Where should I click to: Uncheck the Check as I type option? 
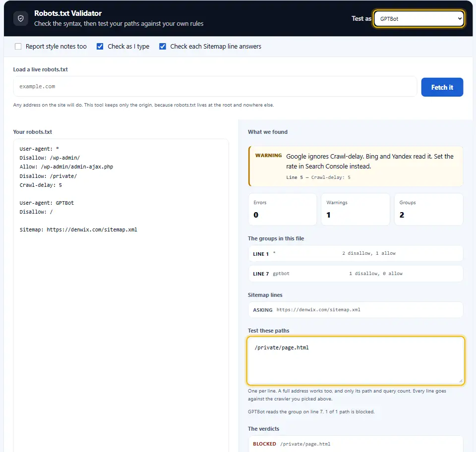click(x=100, y=47)
